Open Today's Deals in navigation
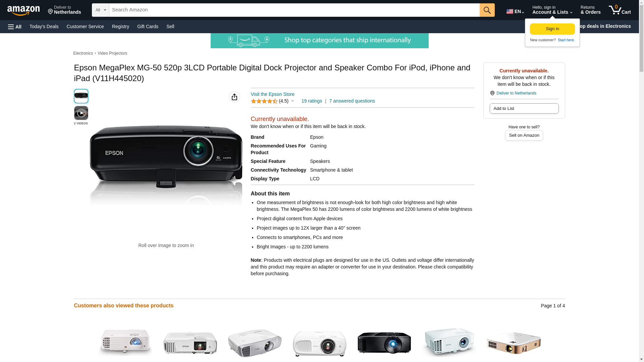This screenshot has width=644, height=362. click(x=44, y=26)
